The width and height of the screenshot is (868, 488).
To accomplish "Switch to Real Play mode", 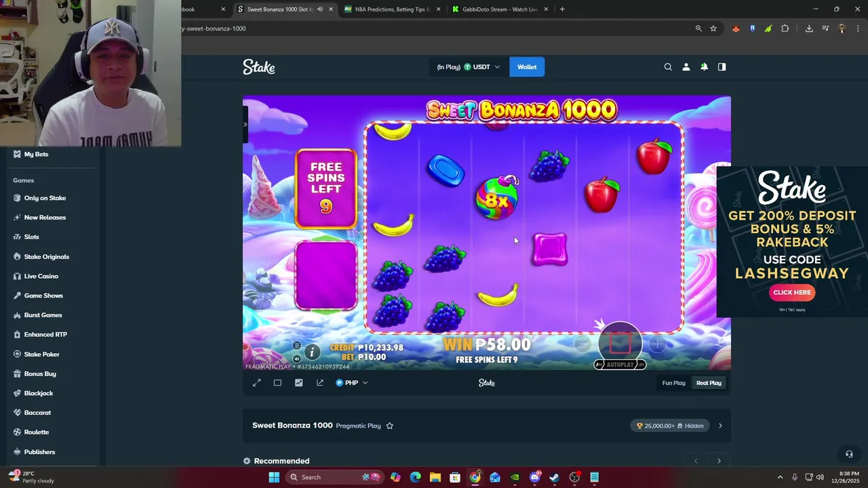I will 709,383.
